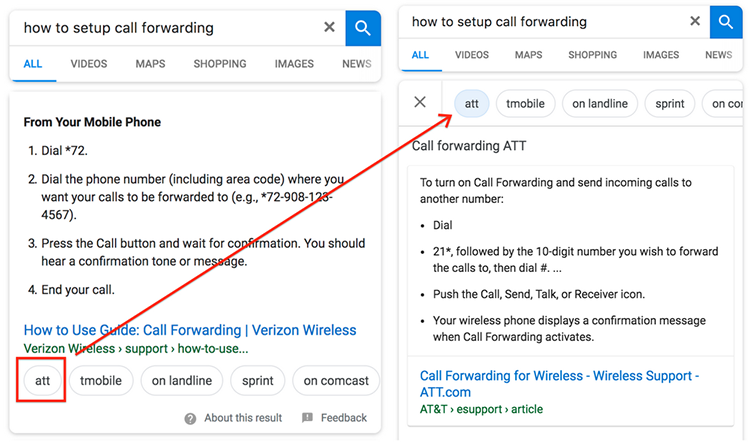Select the on comcast chip in left panel

point(336,380)
